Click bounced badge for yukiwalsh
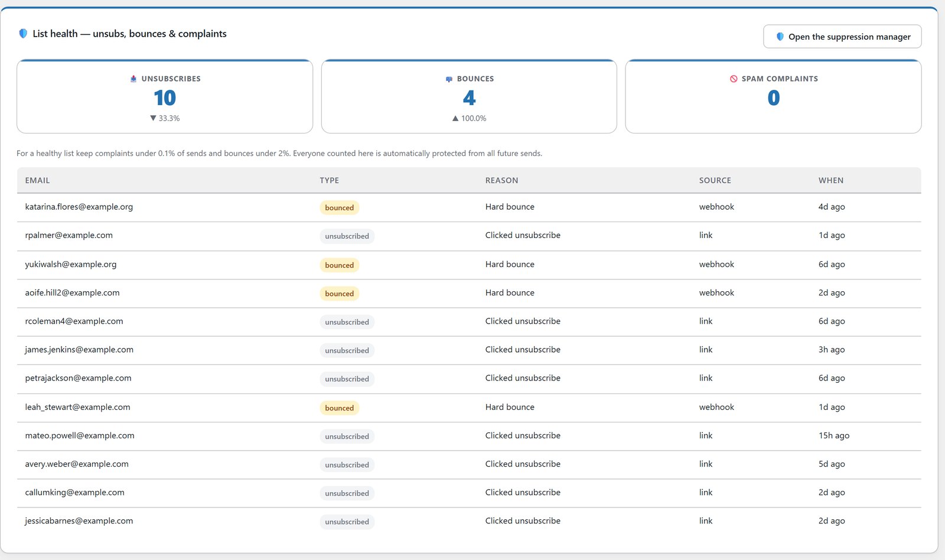Image resolution: width=945 pixels, height=560 pixels. tap(340, 265)
